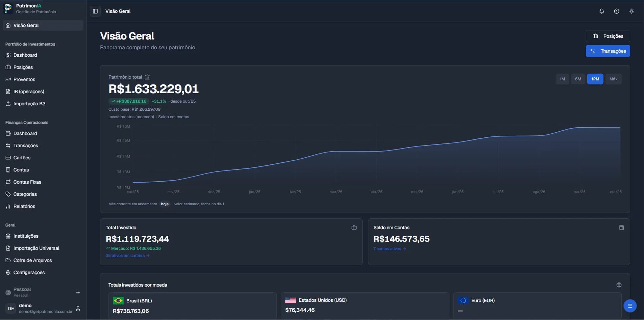Open IR (operações) page
The width and height of the screenshot is (644, 320).
click(43, 91)
